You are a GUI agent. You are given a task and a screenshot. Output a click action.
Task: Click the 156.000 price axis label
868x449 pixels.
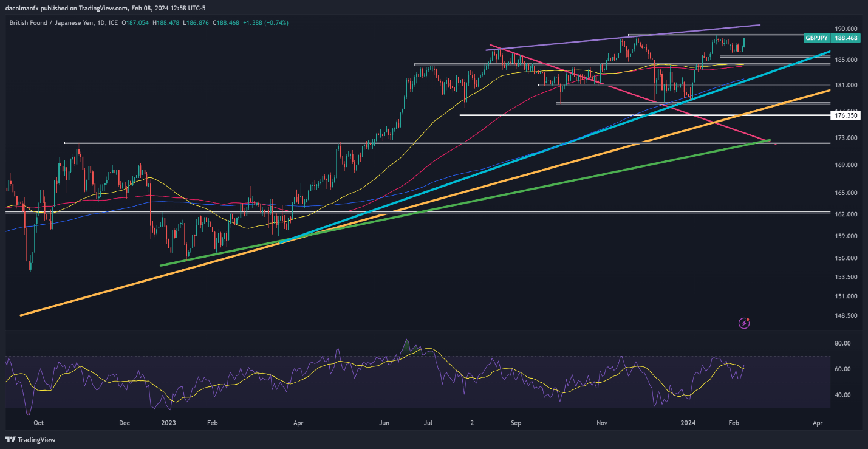pyautogui.click(x=846, y=258)
